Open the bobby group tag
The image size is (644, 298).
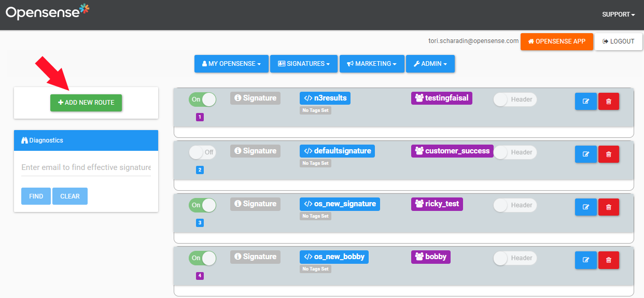click(431, 257)
